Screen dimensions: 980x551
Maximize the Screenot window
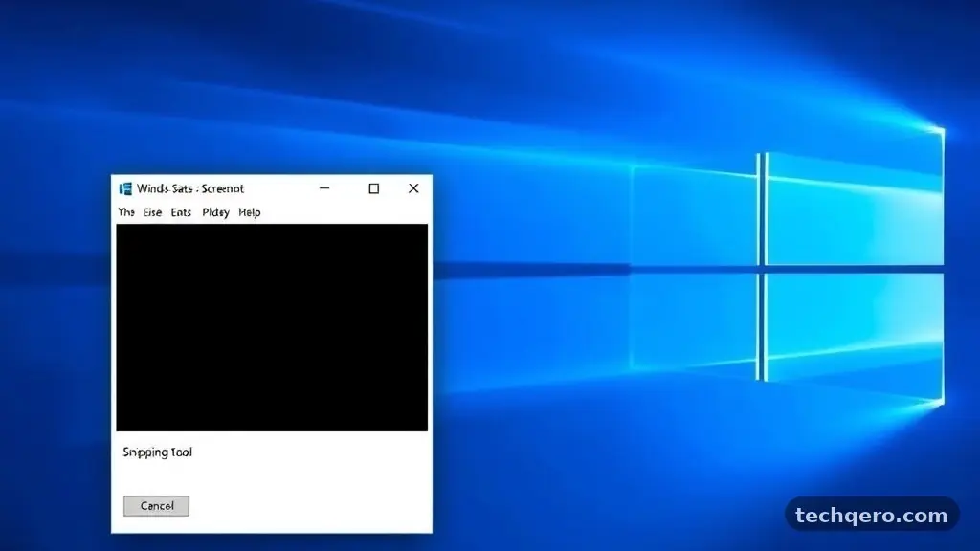pyautogui.click(x=374, y=188)
